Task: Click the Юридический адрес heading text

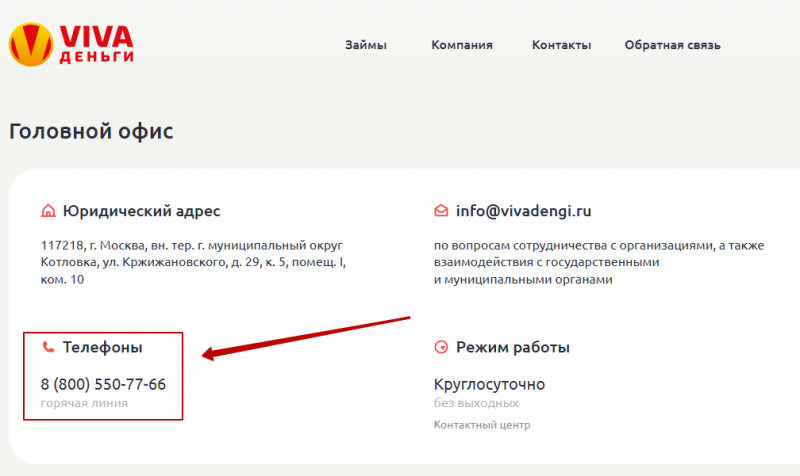Action: (x=141, y=211)
